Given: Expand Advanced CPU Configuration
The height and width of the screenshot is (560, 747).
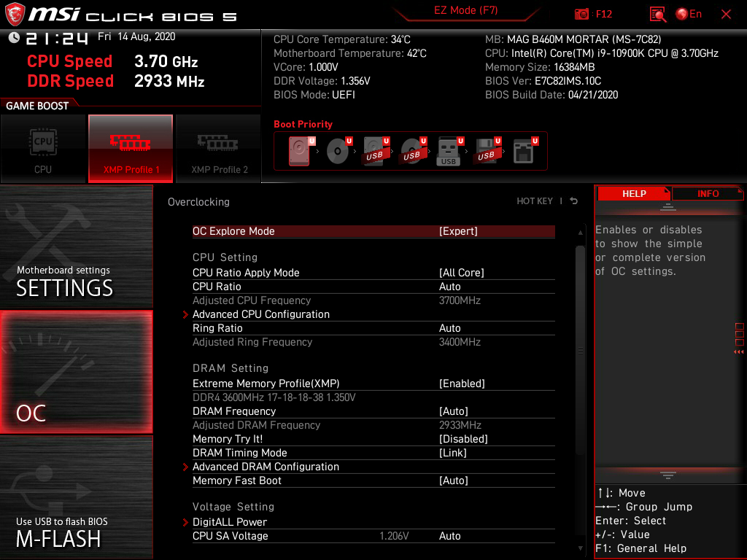Looking at the screenshot, I should (x=261, y=314).
